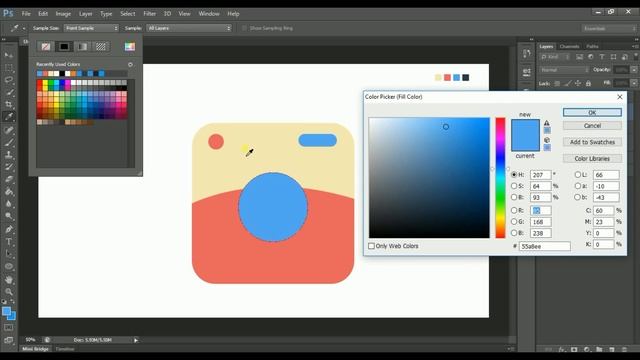Select the Hand tool

coord(9,280)
